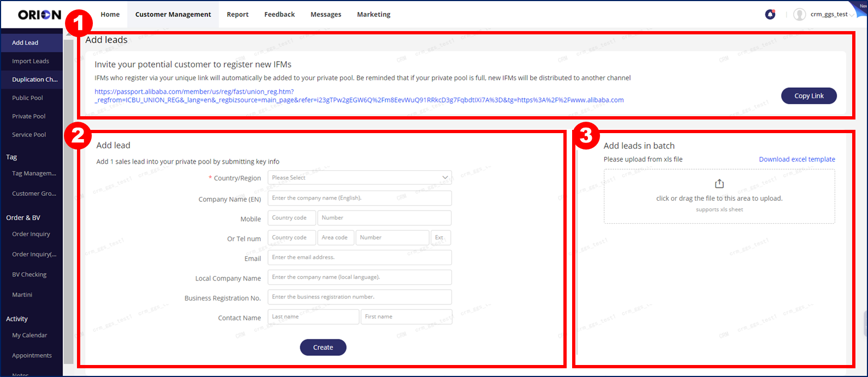868x377 pixels.
Task: Open the Country/Region dropdown
Action: tap(360, 177)
